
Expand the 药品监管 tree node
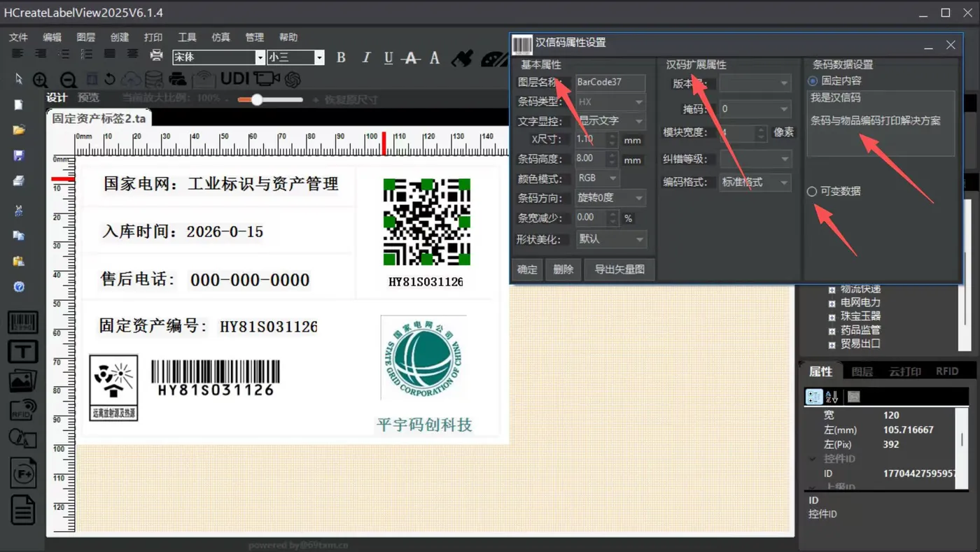click(832, 330)
